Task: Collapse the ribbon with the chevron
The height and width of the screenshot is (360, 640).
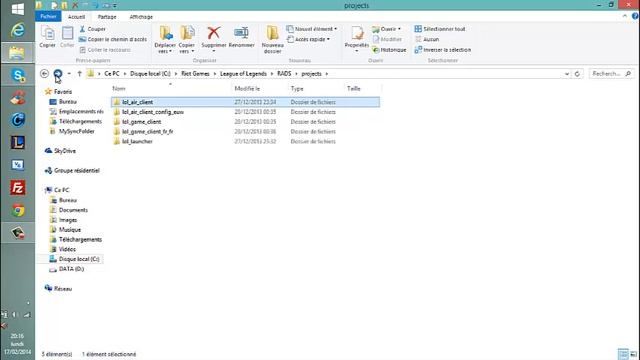Action: pyautogui.click(x=625, y=16)
